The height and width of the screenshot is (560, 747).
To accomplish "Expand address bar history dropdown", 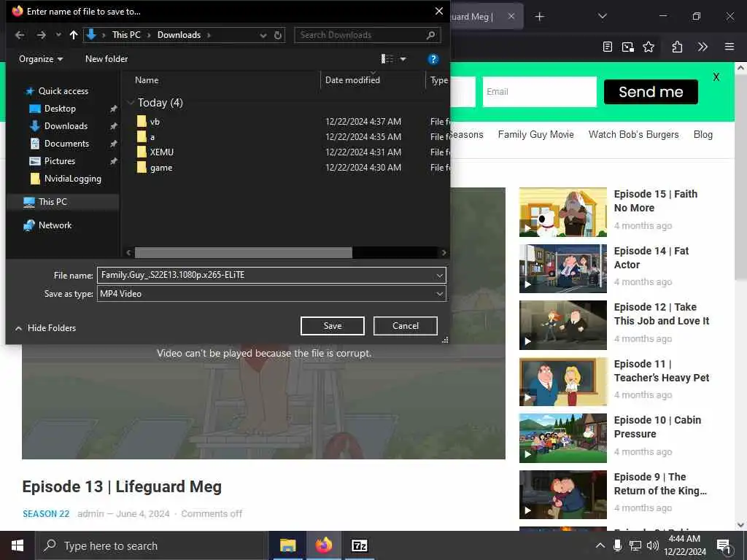I will tap(263, 35).
